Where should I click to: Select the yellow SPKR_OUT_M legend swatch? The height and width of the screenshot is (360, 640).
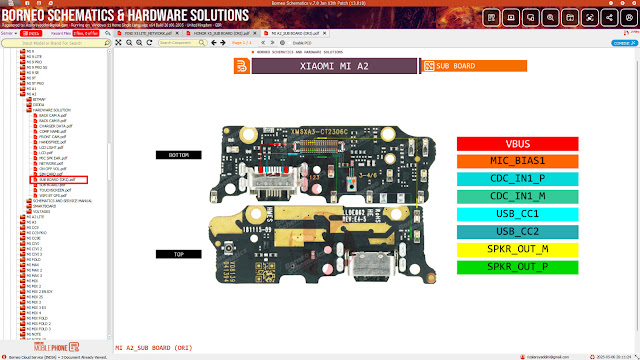click(x=518, y=249)
